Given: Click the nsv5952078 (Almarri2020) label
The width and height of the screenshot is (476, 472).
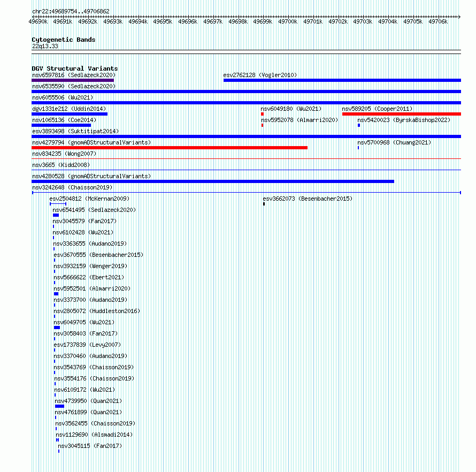Looking at the screenshot, I should (300, 120).
